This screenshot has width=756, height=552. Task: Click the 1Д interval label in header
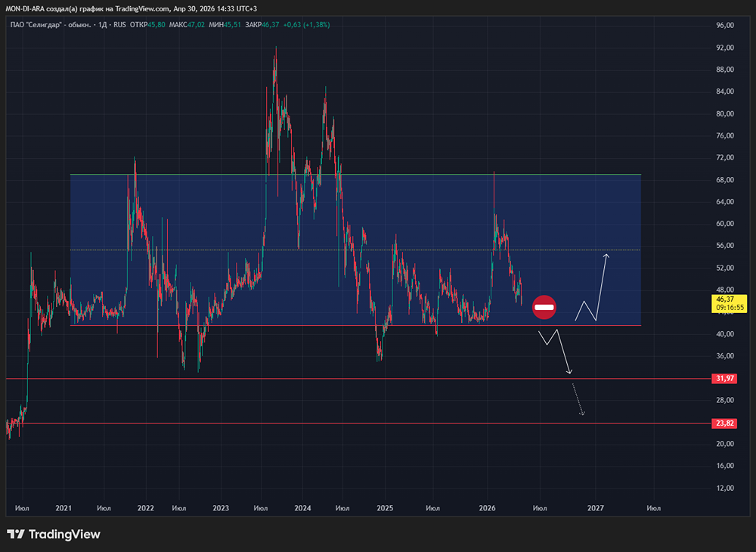(103, 25)
